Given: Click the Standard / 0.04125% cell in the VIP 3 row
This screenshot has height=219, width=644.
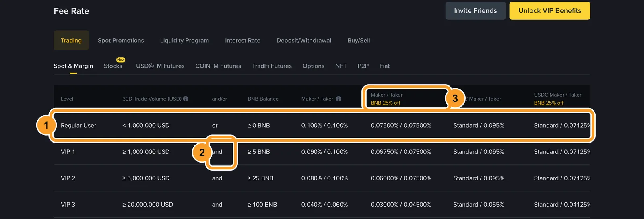Looking at the screenshot, I should pyautogui.click(x=562, y=205).
